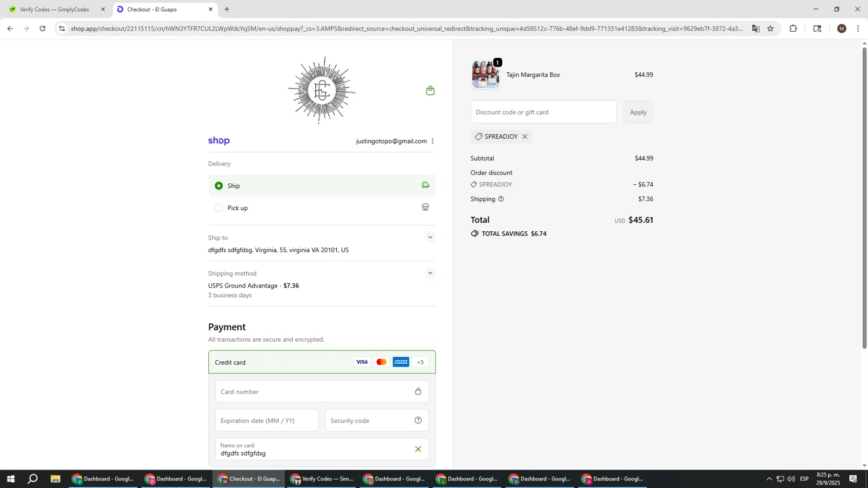Open volume control in system tray

791,479
